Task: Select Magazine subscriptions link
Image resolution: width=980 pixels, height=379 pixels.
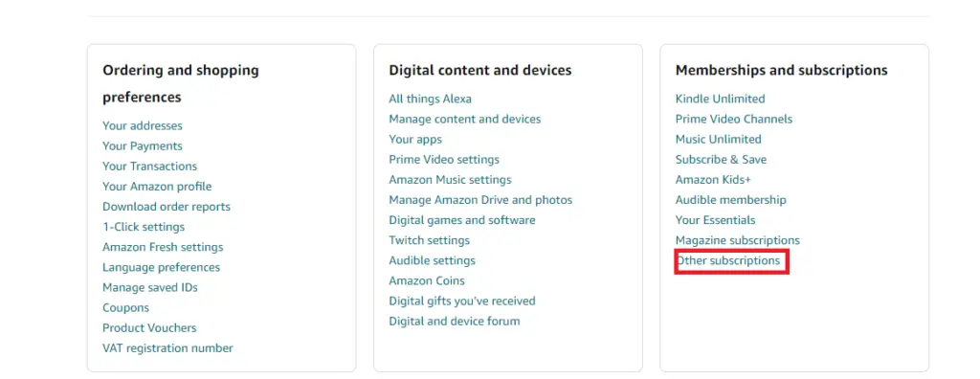Action: pyautogui.click(x=738, y=240)
